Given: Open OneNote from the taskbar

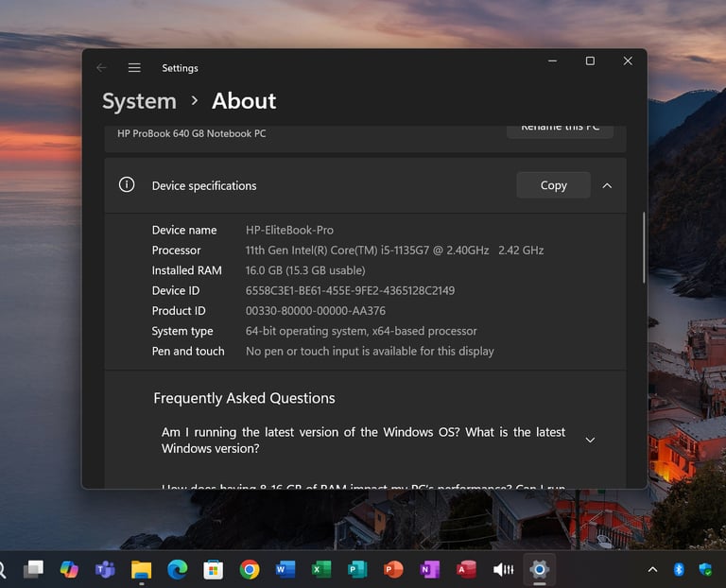Looking at the screenshot, I should point(430,569).
